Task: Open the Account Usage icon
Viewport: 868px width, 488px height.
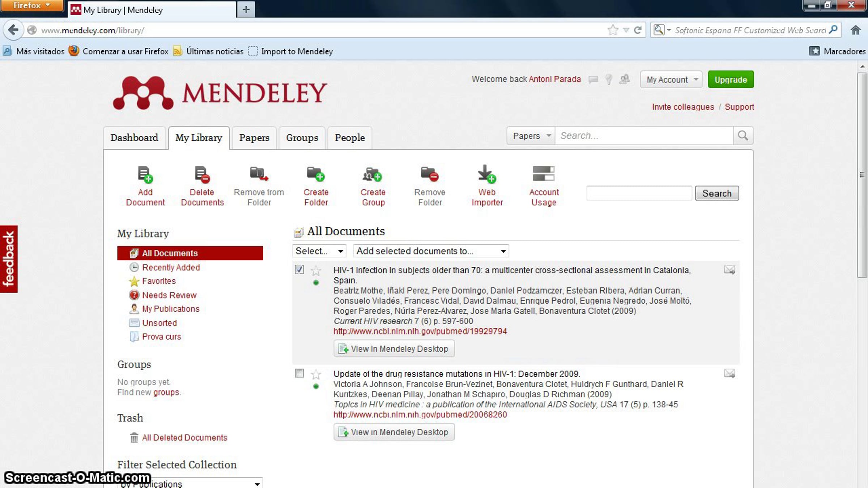Action: (x=544, y=174)
